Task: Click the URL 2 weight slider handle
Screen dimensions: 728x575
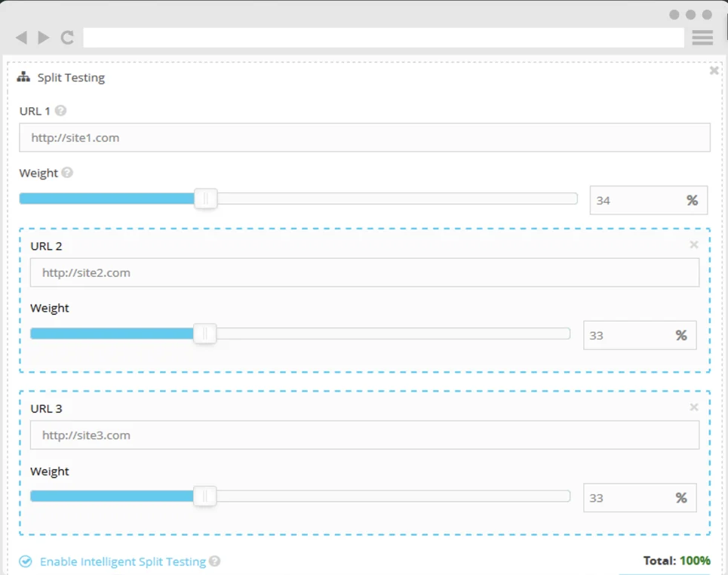Action: 204,334
